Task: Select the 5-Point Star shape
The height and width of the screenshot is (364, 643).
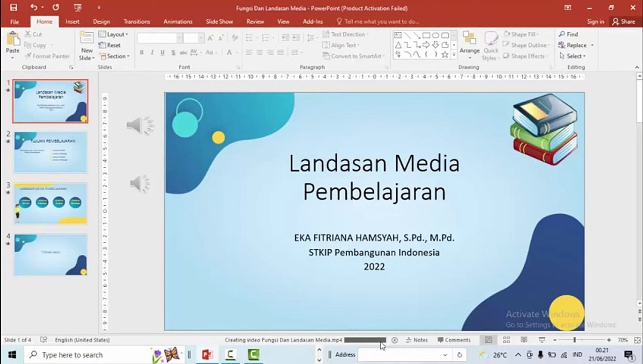Action: coord(445,55)
